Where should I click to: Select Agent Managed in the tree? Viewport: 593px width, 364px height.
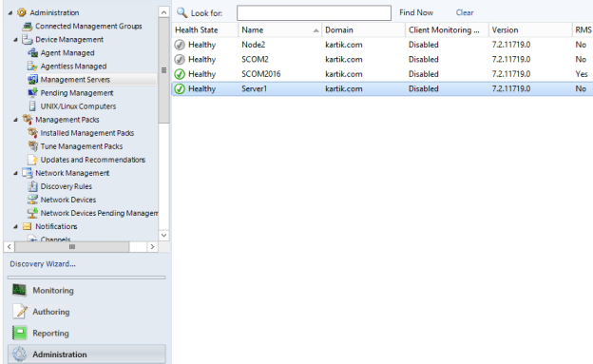click(67, 53)
